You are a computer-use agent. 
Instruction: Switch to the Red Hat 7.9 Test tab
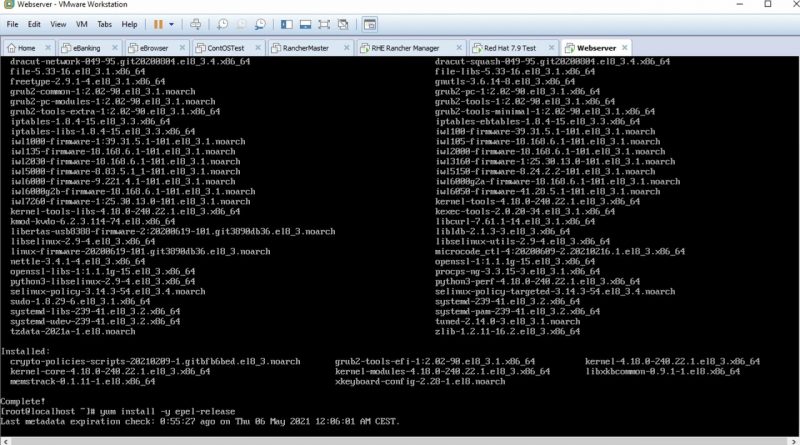tap(510, 48)
